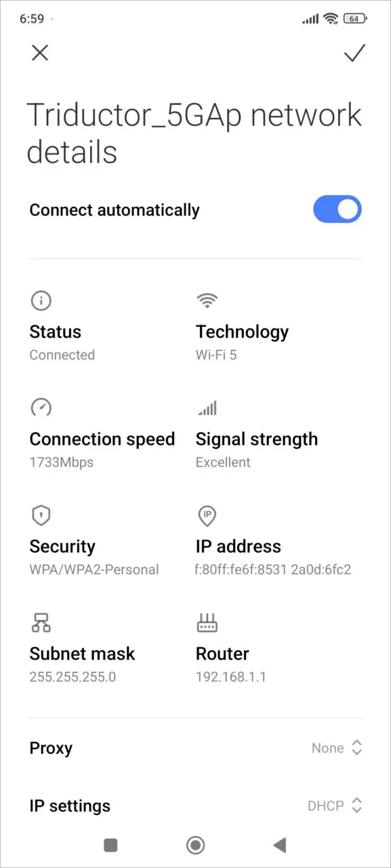The height and width of the screenshot is (868, 391).
Task: Click the Connection speed gauge icon
Action: 41,408
